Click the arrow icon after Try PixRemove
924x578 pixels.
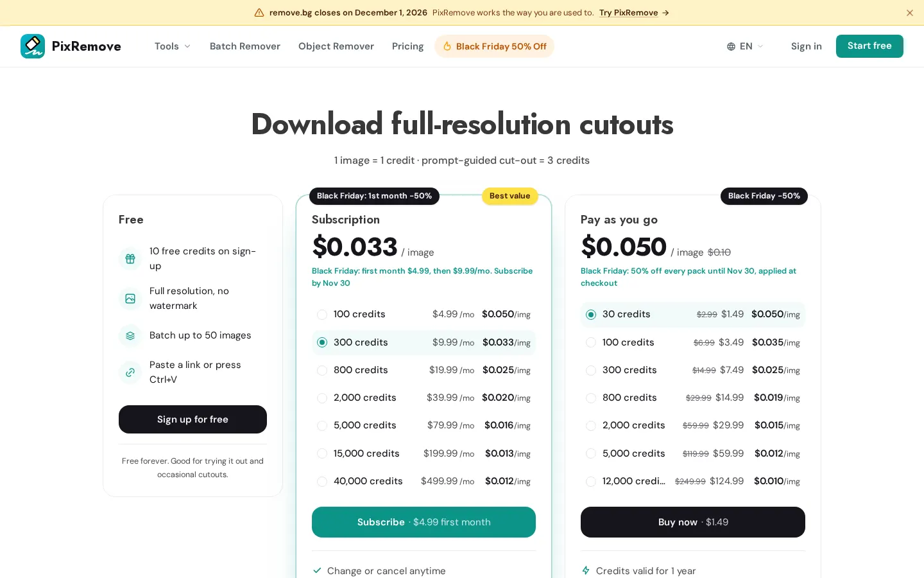coord(665,13)
